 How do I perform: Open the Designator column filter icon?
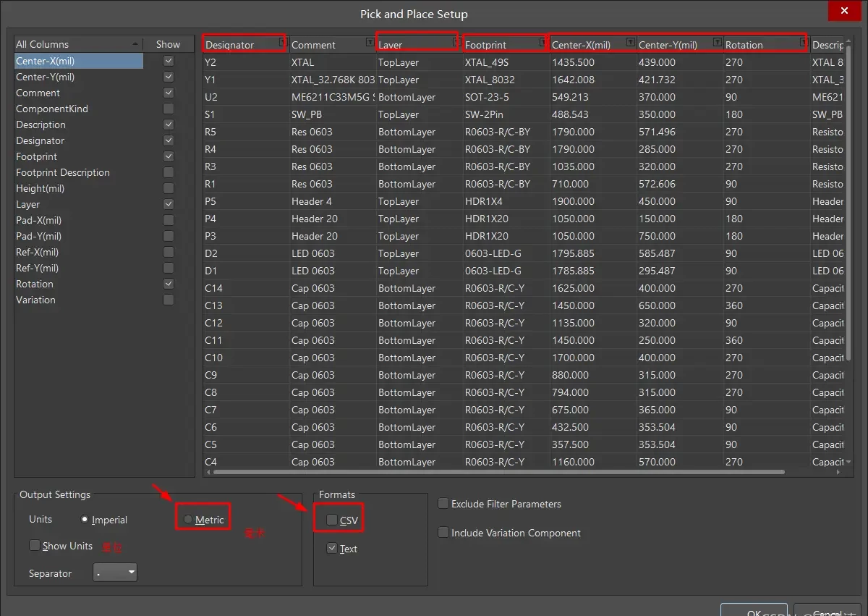click(283, 43)
